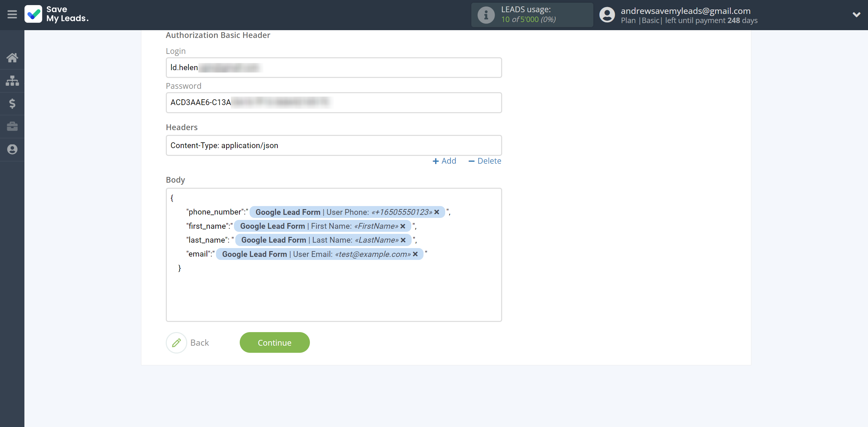Click the Save My Leads logo
This screenshot has height=427, width=868.
click(x=57, y=14)
